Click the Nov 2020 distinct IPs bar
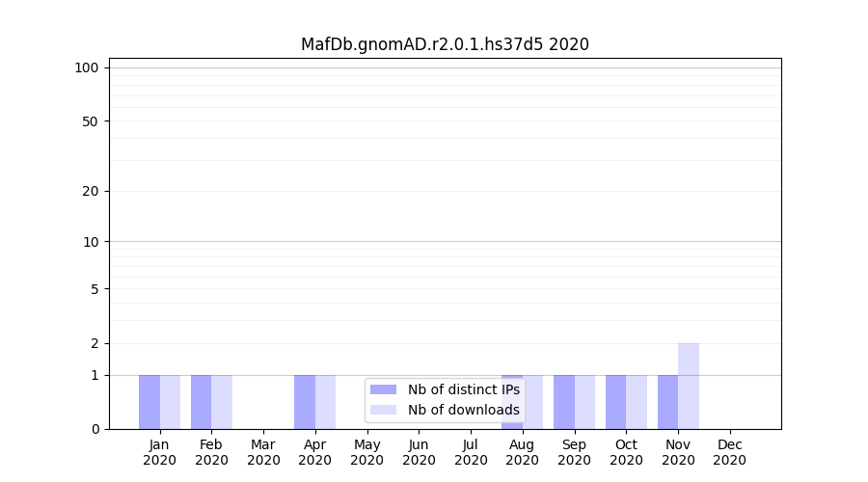The image size is (868, 482). tap(667, 402)
